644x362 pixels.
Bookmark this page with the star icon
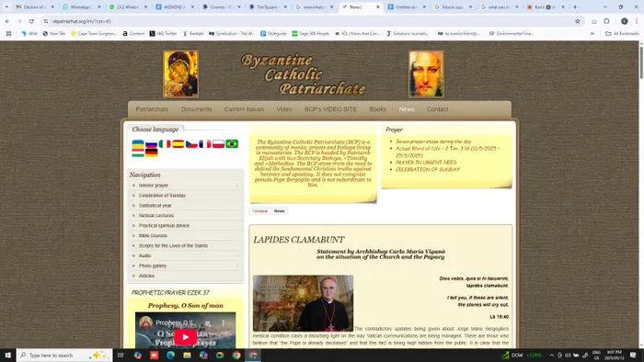(577, 21)
